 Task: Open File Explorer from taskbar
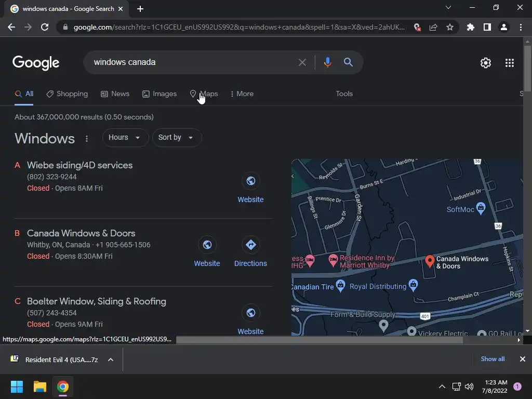(39, 387)
